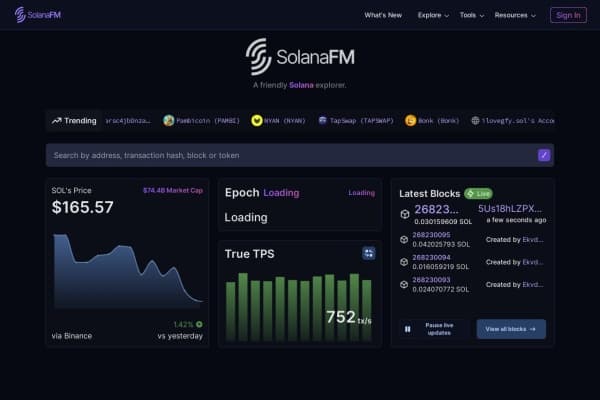Open the latest block 26823... link

tap(436, 209)
